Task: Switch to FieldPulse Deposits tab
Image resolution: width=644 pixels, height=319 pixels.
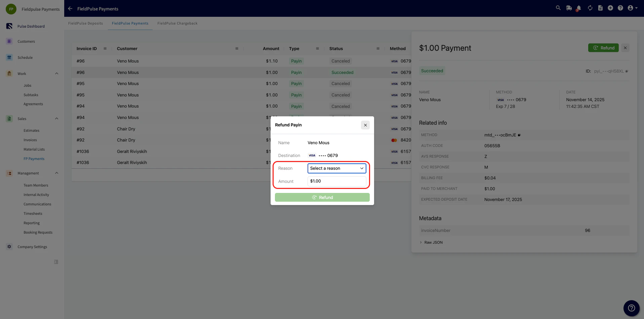Action: tap(85, 23)
